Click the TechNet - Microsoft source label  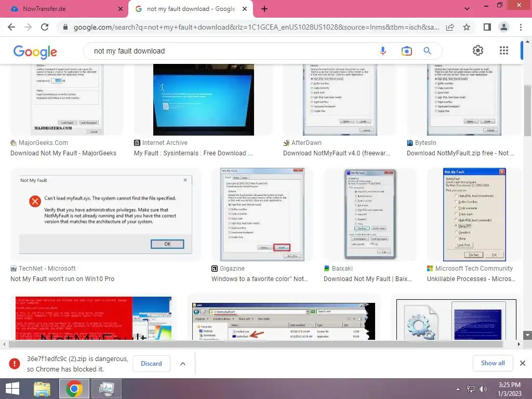tap(47, 269)
